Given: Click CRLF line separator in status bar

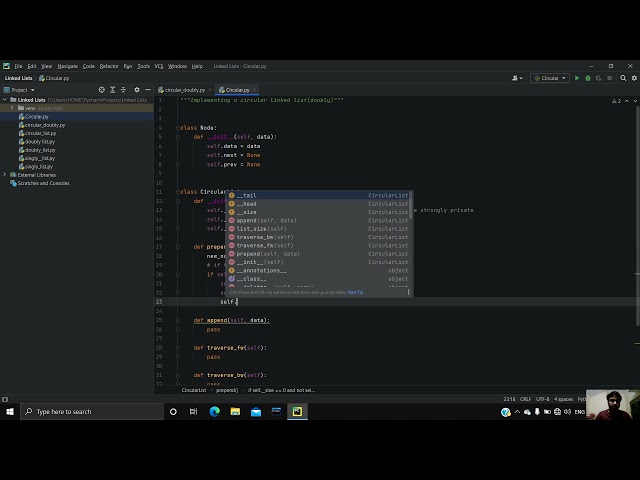Looking at the screenshot, I should point(525,399).
